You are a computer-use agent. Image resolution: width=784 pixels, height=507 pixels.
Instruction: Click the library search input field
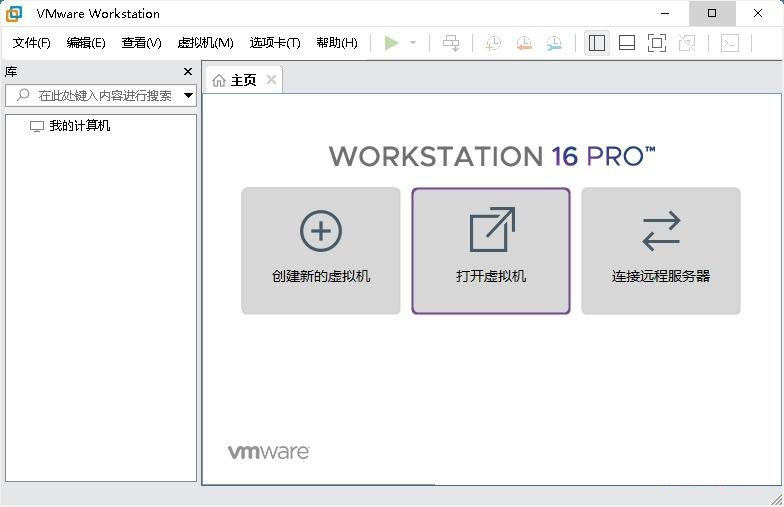[100, 96]
